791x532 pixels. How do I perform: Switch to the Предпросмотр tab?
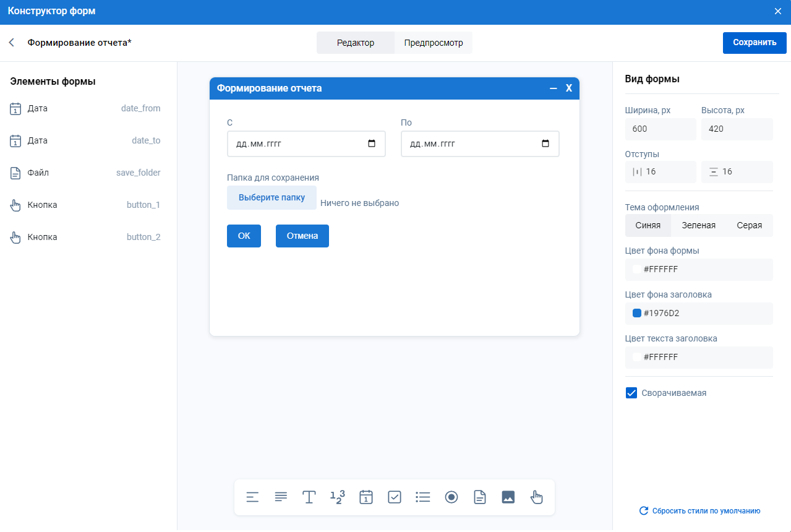coord(433,43)
